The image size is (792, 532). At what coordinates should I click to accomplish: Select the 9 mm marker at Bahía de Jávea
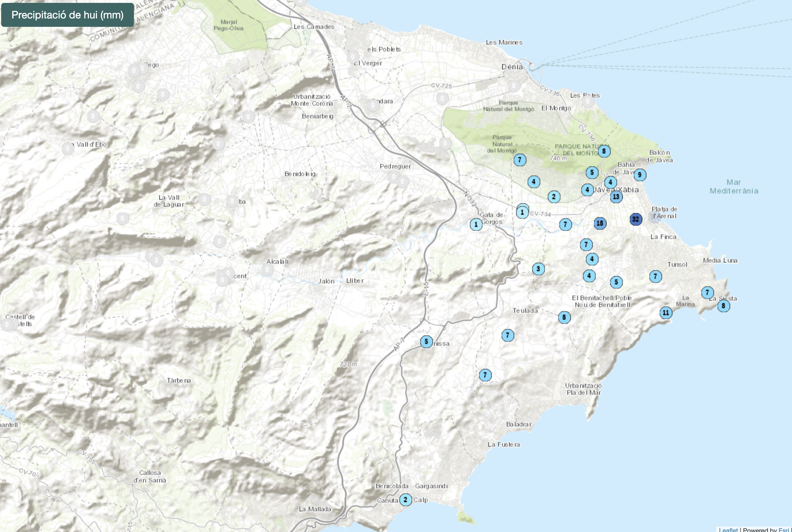(640, 175)
